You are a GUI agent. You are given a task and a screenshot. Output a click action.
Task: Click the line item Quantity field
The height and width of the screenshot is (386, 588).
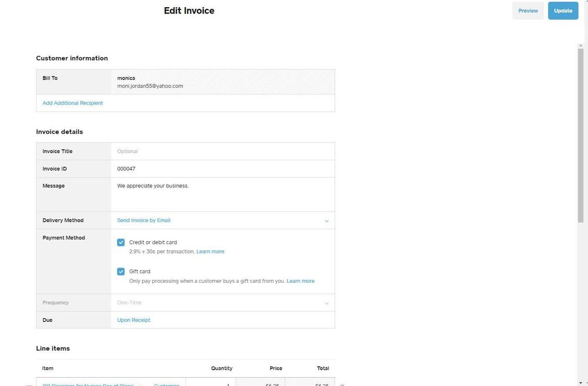pos(210,383)
